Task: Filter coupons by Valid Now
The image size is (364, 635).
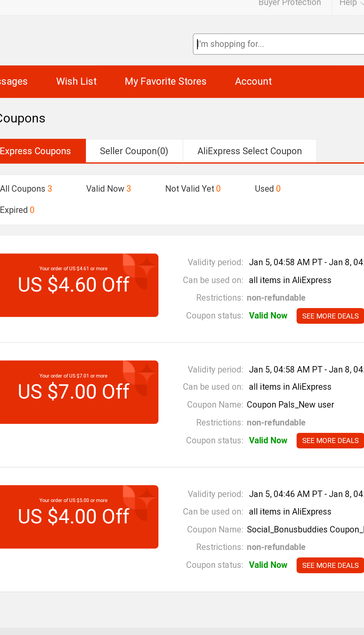Action: point(109,189)
